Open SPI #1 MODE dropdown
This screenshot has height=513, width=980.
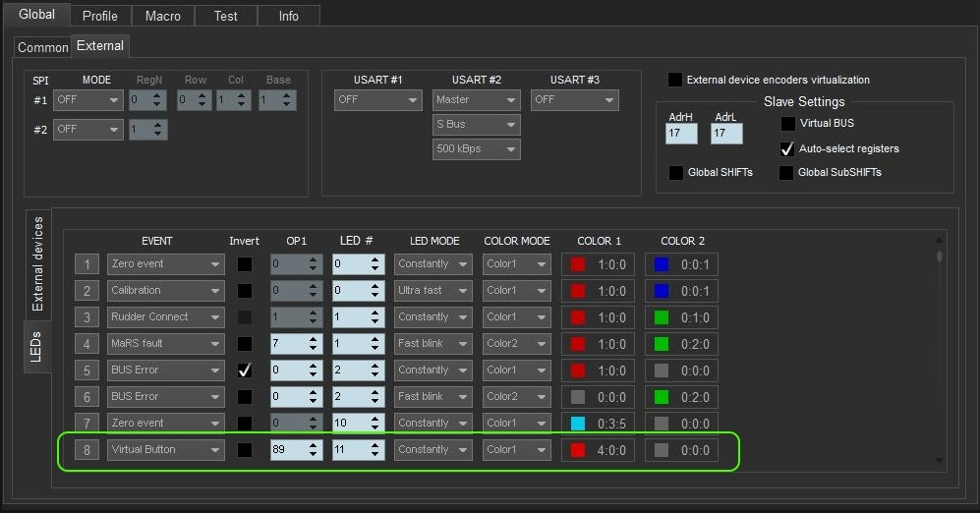pos(88,100)
